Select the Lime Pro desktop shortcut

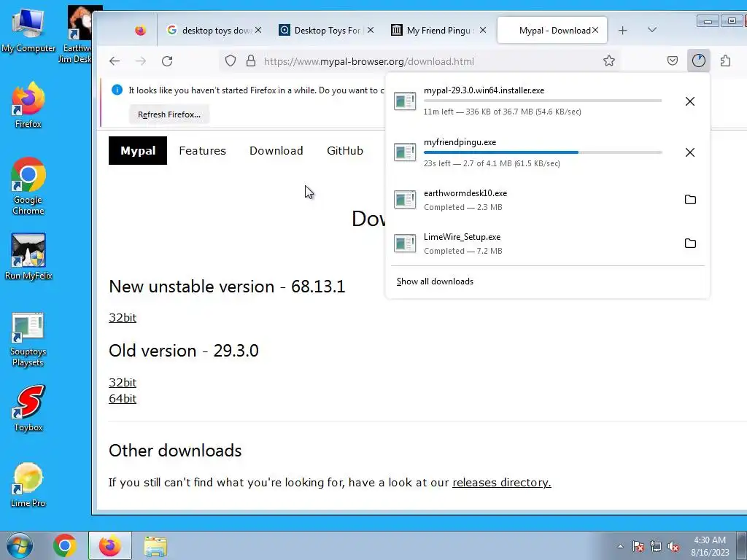click(28, 485)
